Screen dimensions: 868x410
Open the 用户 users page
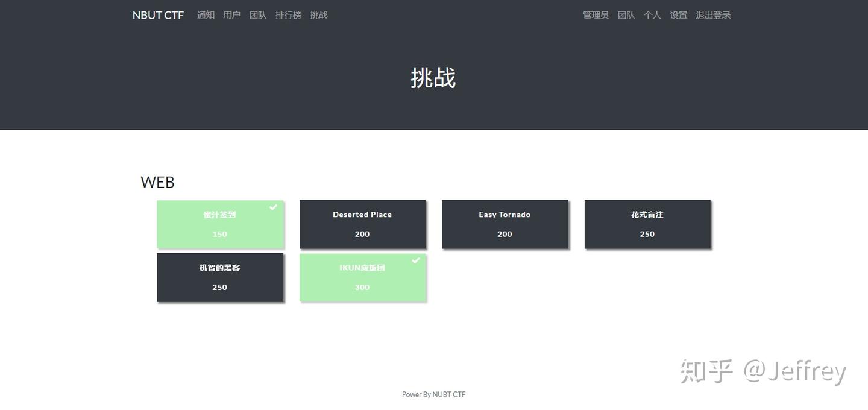[231, 14]
